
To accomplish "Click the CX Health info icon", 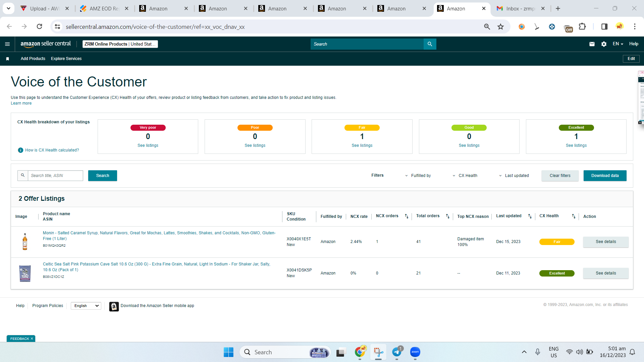I will [x=20, y=150].
